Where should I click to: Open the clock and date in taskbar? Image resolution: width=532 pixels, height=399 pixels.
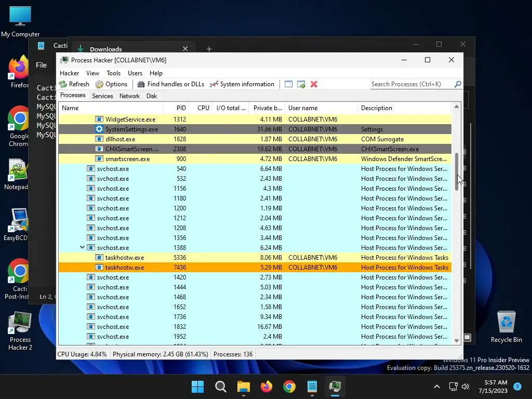(x=493, y=387)
